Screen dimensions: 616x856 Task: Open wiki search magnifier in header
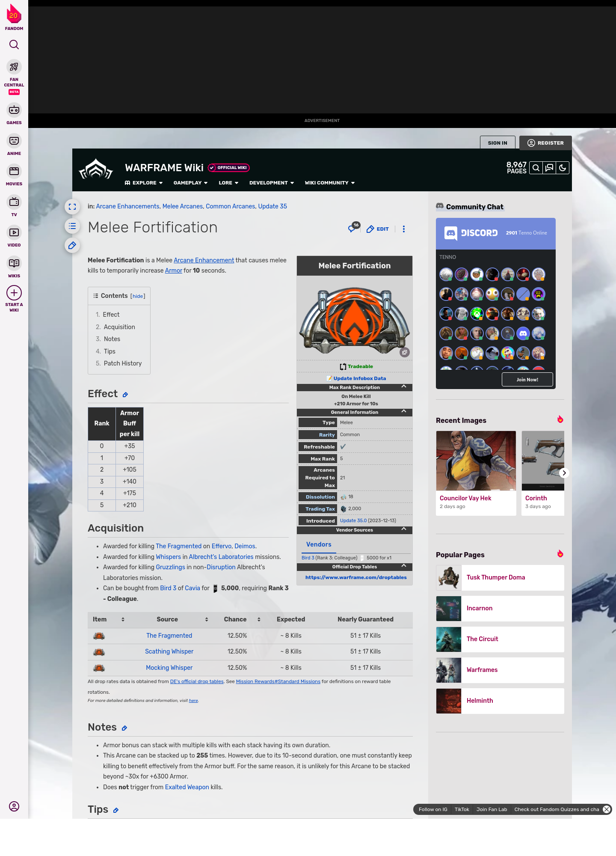click(536, 168)
